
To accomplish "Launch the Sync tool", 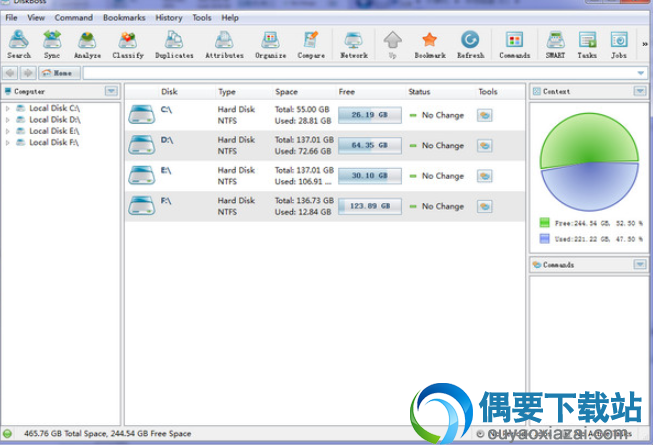I will (52, 44).
